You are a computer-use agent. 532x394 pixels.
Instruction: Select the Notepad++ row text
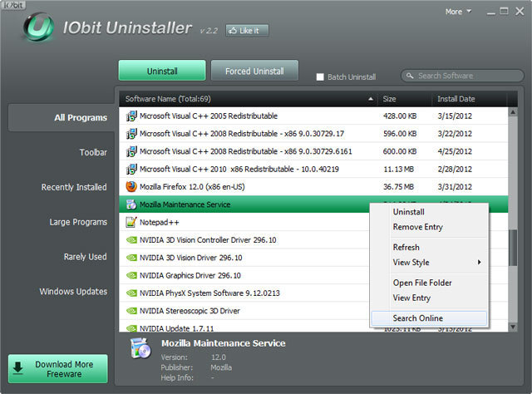[x=159, y=222]
